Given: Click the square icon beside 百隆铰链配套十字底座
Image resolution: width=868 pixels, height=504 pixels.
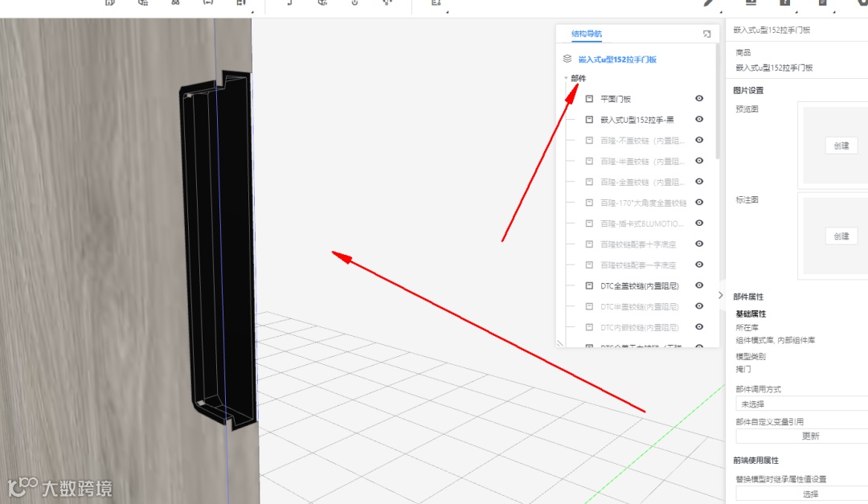Looking at the screenshot, I should 589,244.
